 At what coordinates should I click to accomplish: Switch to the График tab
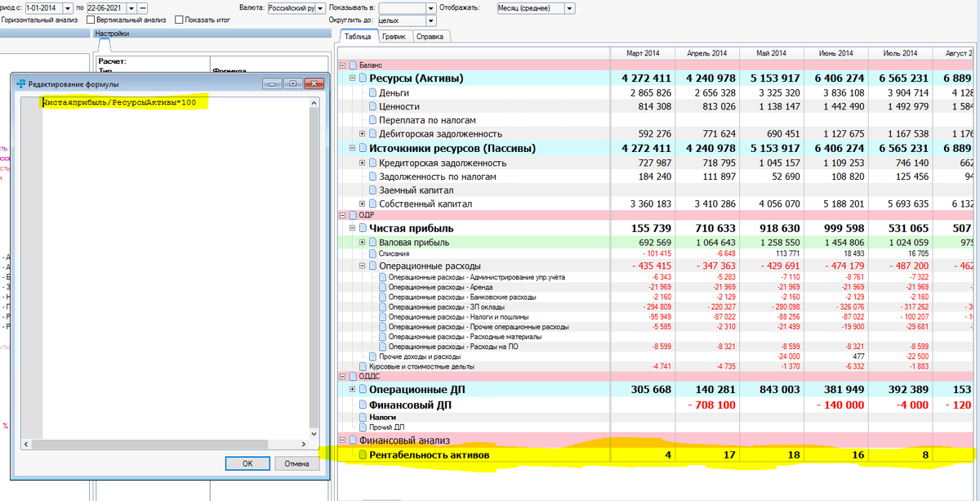point(394,36)
